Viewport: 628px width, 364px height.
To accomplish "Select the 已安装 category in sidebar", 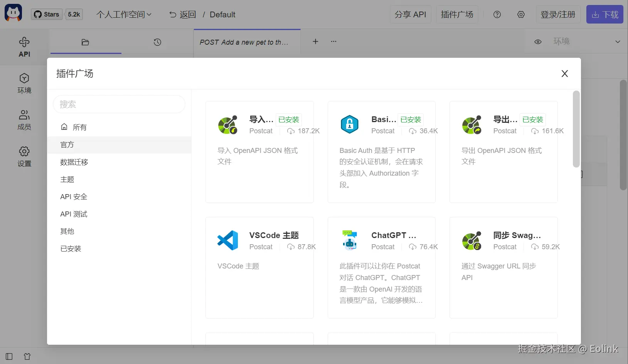I will 119,249.
